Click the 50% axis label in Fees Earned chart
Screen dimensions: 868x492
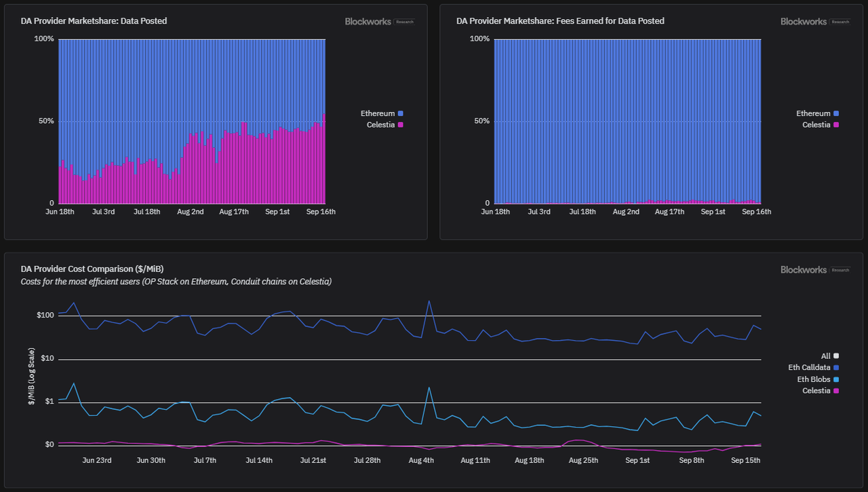479,121
